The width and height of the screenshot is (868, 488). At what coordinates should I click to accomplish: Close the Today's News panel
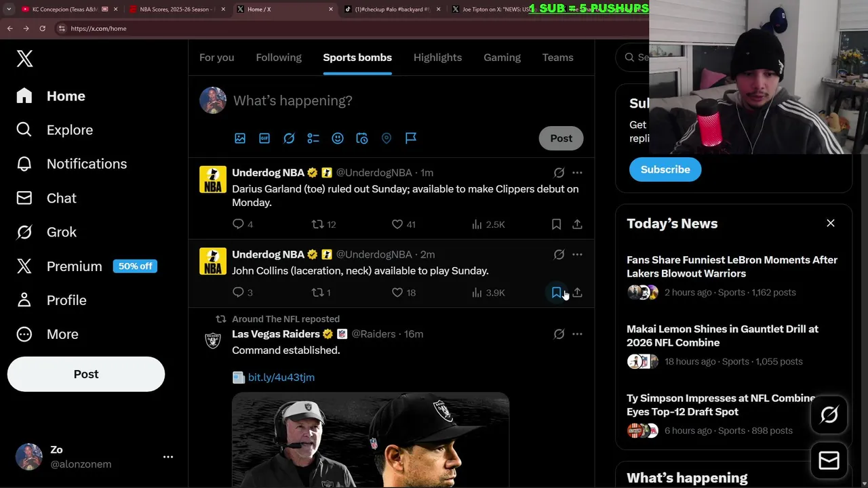(831, 223)
